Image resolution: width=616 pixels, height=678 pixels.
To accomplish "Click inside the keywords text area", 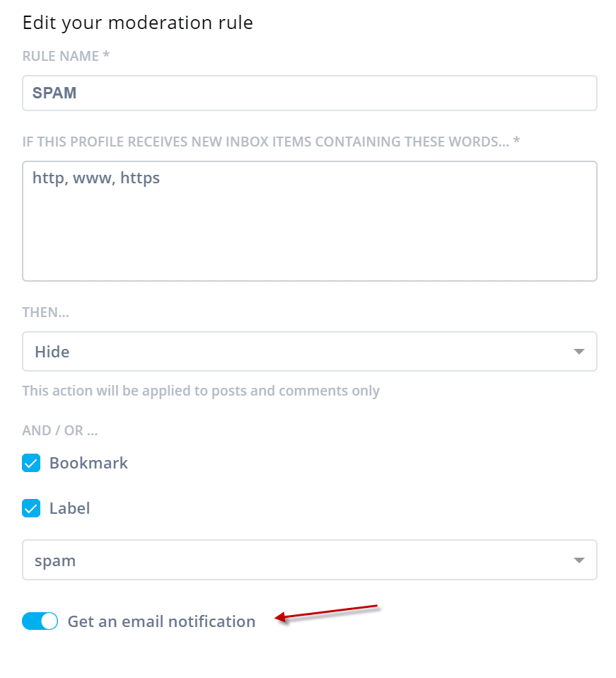I will (x=310, y=222).
